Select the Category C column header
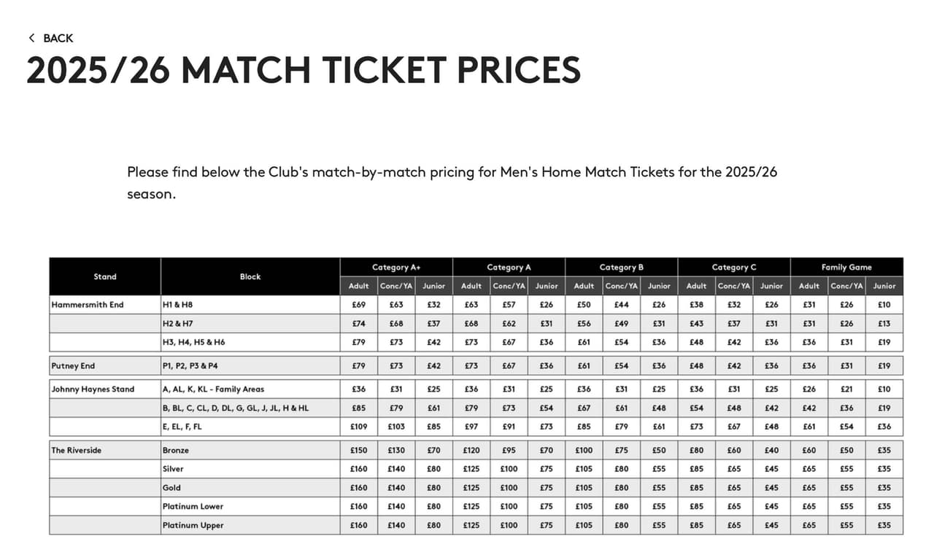The image size is (934, 560). [733, 267]
